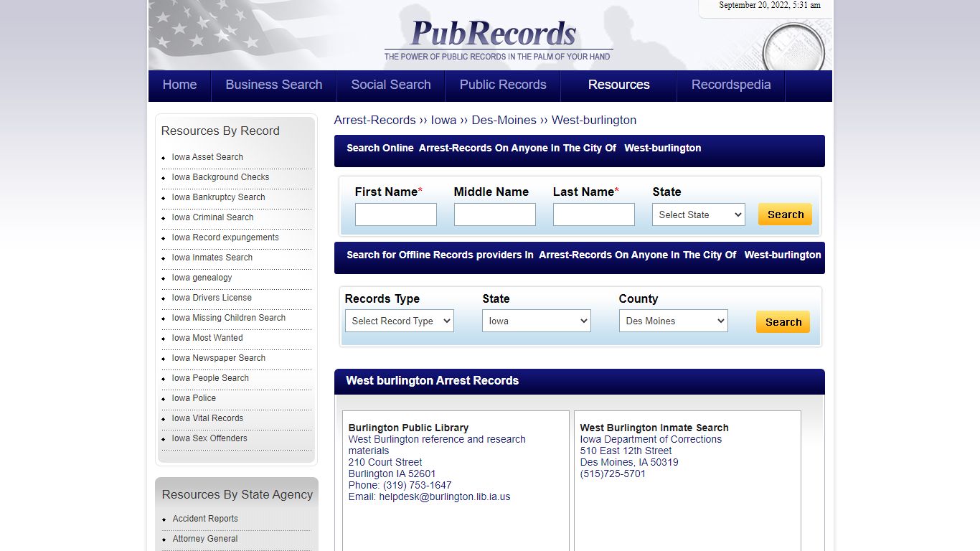
Task: Follow the Arrest-Records breadcrumb link
Action: point(375,121)
